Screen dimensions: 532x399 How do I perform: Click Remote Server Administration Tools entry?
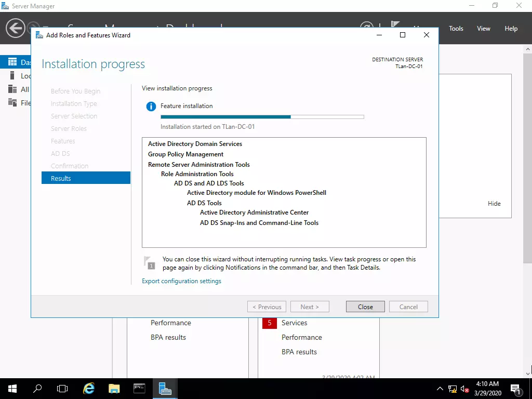click(199, 165)
